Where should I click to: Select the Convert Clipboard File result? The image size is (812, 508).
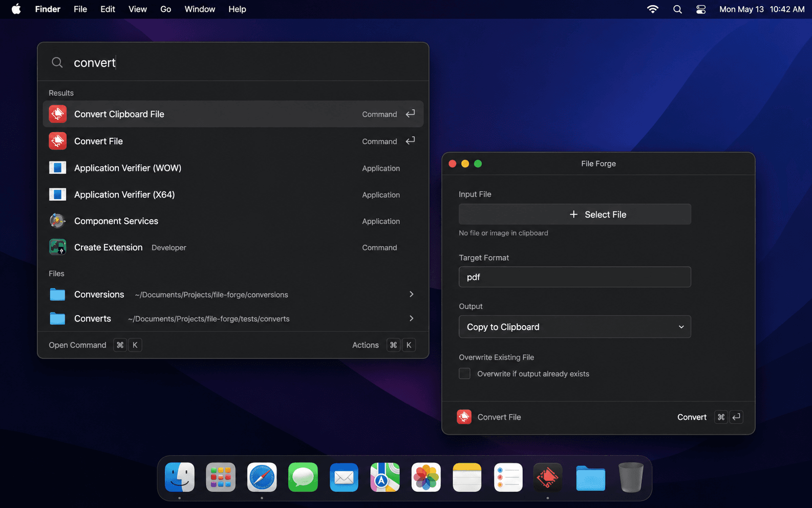(233, 114)
